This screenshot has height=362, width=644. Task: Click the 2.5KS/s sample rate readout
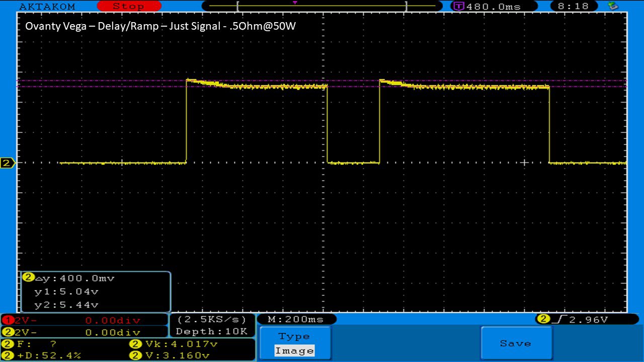click(211, 320)
